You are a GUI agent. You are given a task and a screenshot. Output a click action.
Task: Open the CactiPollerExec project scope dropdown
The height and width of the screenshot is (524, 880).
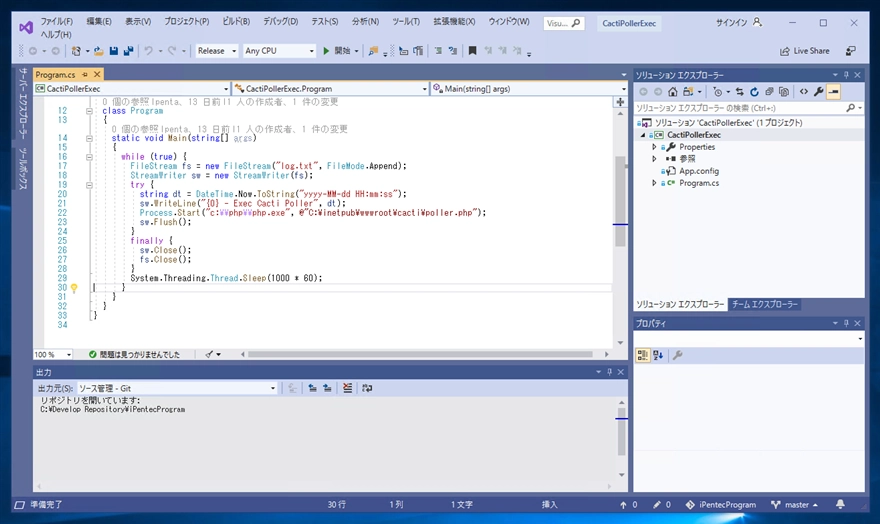(132, 89)
